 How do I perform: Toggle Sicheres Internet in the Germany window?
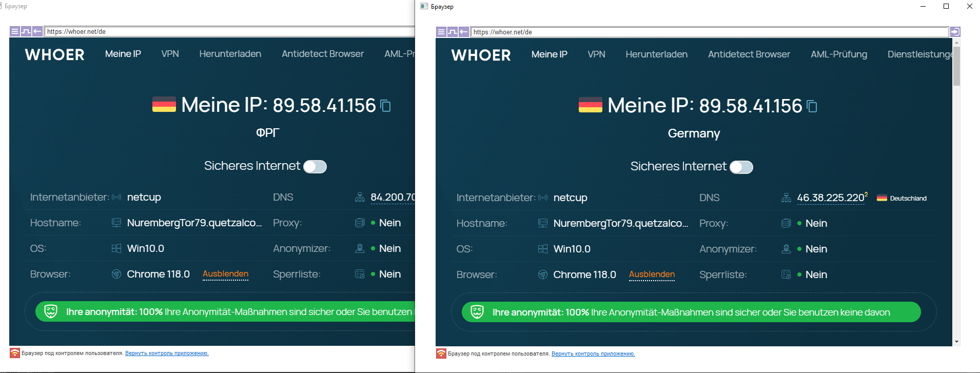(x=741, y=167)
